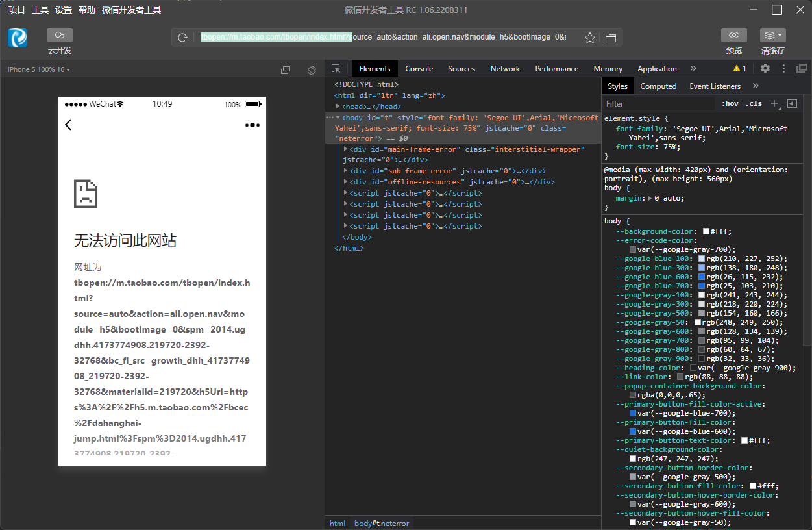Add a new style rule
The width and height of the screenshot is (812, 530).
click(774, 104)
